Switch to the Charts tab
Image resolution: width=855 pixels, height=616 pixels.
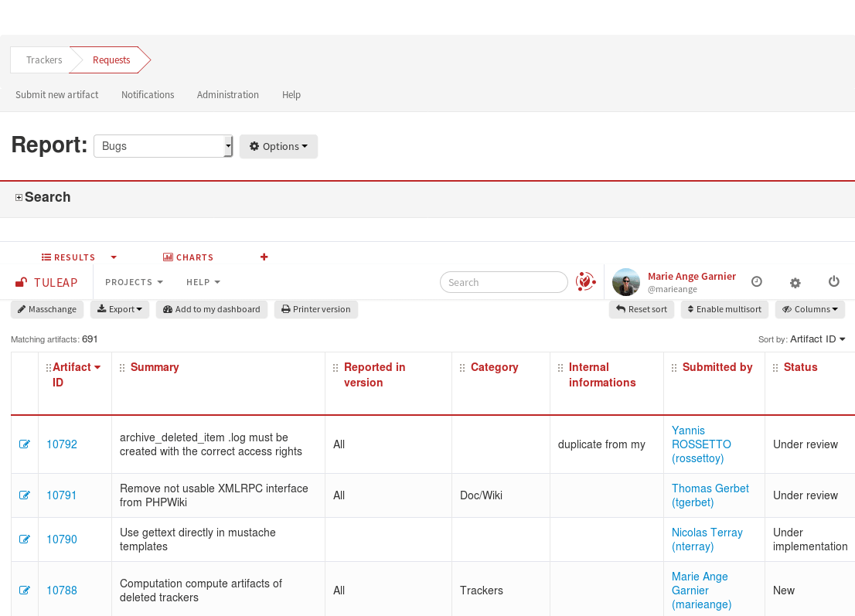188,257
